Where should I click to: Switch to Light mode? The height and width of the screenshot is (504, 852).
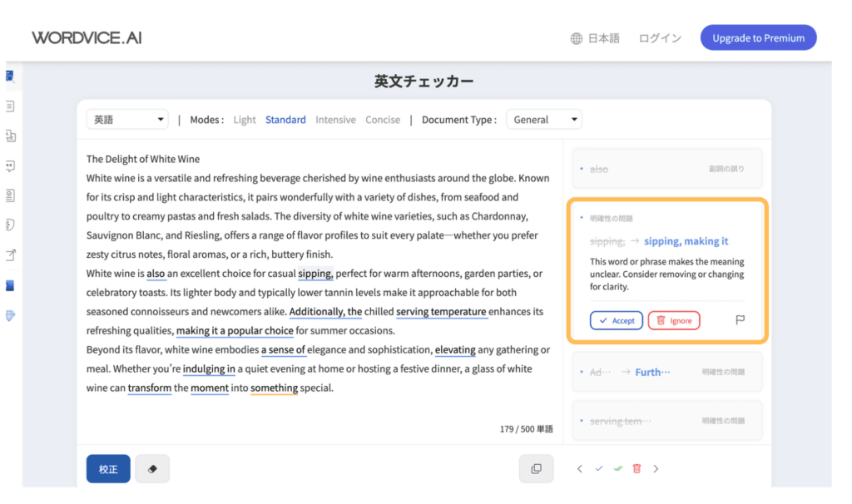244,119
